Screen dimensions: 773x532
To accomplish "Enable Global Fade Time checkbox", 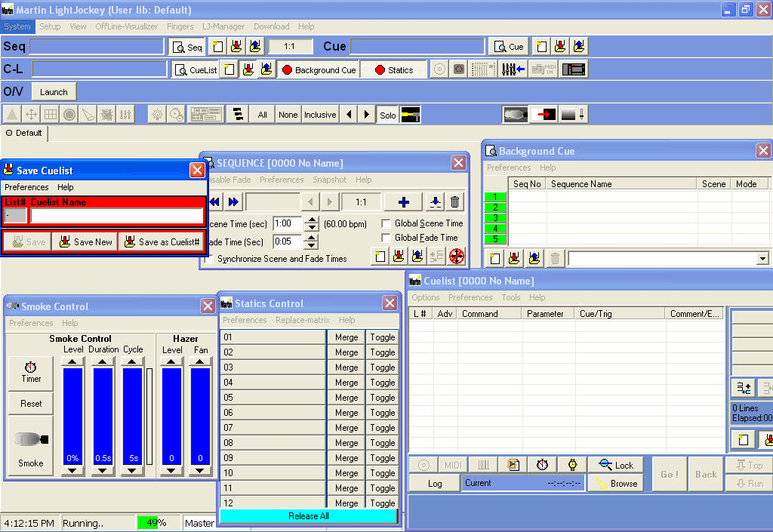I will tap(386, 238).
